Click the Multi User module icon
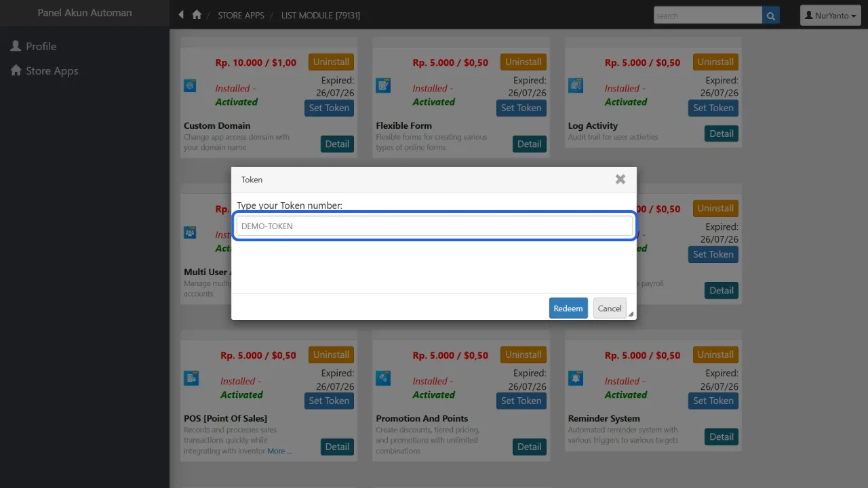Image resolution: width=868 pixels, height=488 pixels. click(x=190, y=232)
